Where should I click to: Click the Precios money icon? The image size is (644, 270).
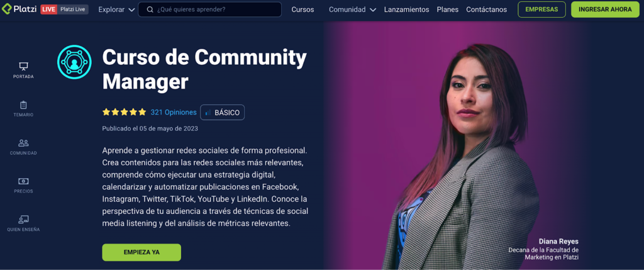[x=23, y=181]
